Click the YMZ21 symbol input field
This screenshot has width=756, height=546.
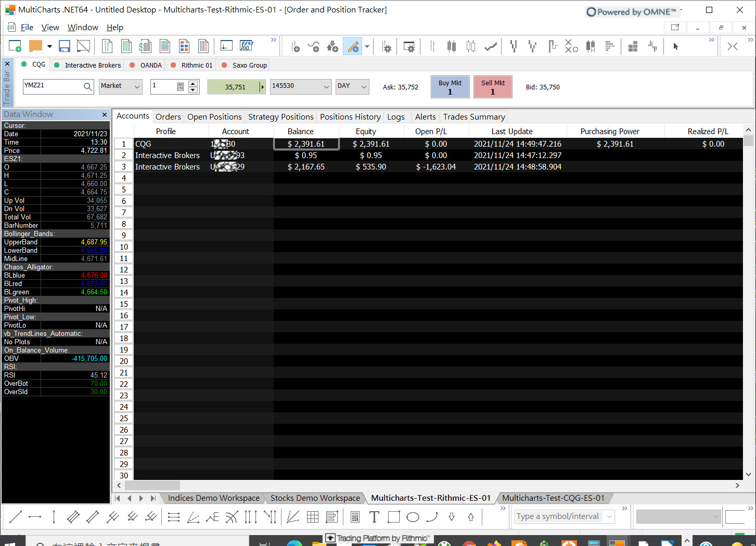tap(53, 86)
